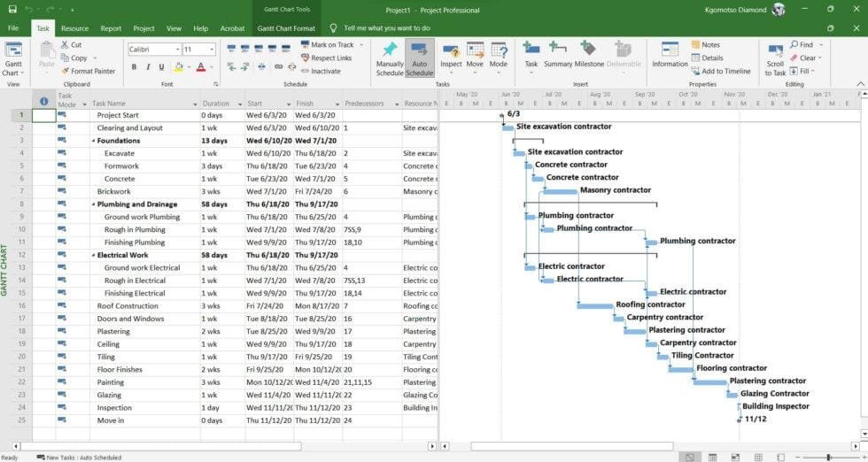Open the Predecessors column filter dropdown
Screen dimensions: 868x462
tap(397, 104)
